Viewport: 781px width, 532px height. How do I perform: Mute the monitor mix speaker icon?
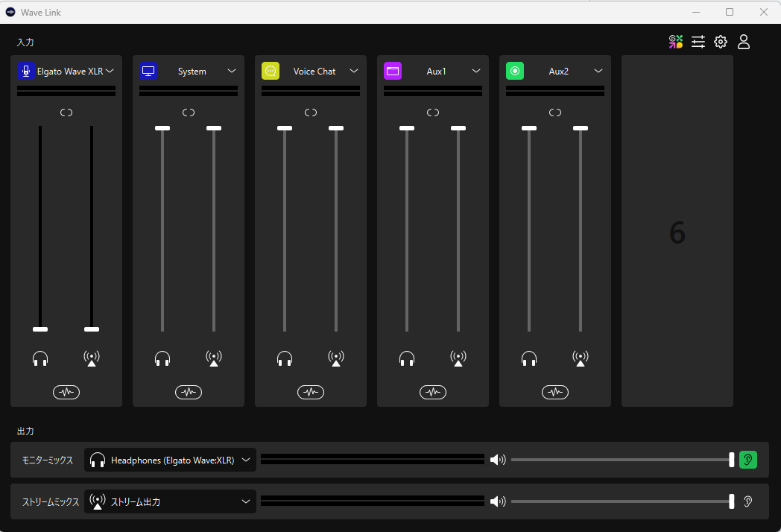[x=498, y=460]
